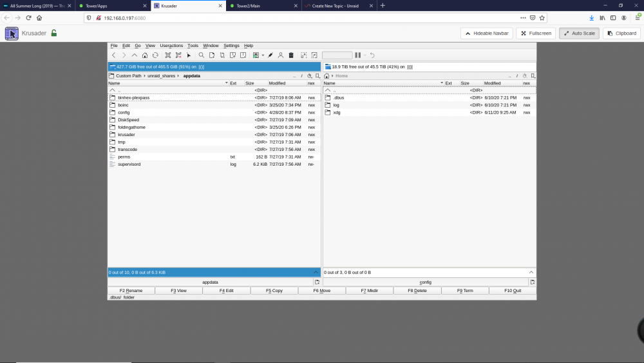
Task: Click the pen edit icon in toolbar
Action: (x=270, y=55)
